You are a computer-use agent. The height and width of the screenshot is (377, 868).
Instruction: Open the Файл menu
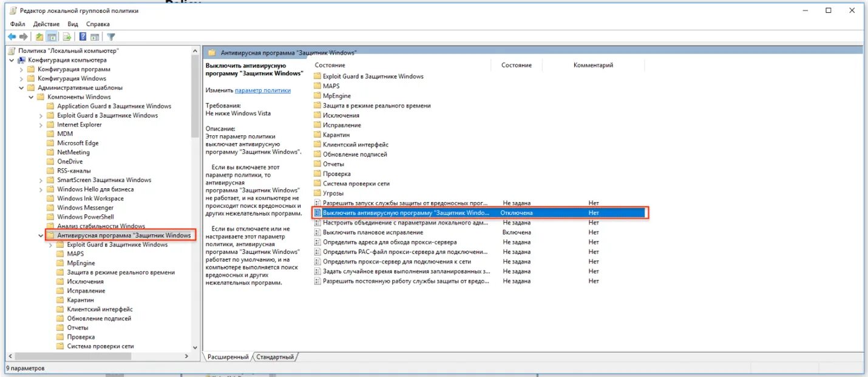coord(18,24)
